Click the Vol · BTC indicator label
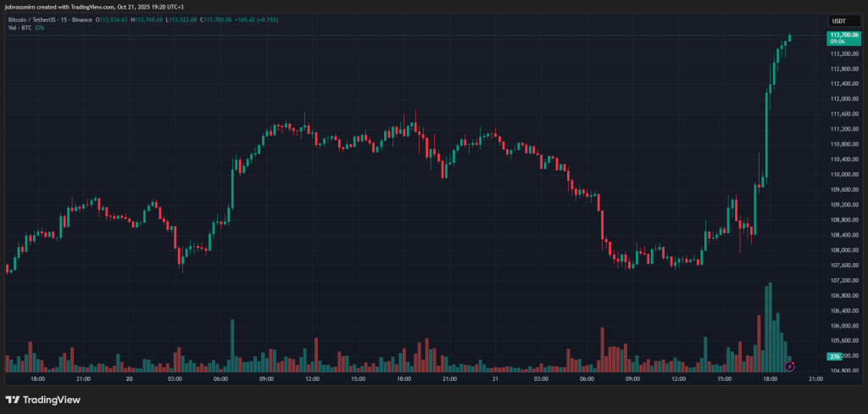The height and width of the screenshot is (414, 868). coord(19,27)
